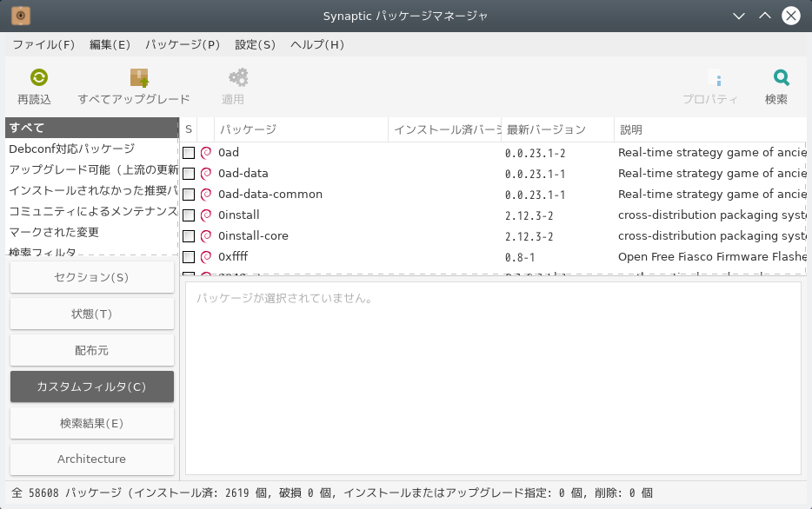
Task: Click the 検索結果(E) button
Action: click(91, 423)
